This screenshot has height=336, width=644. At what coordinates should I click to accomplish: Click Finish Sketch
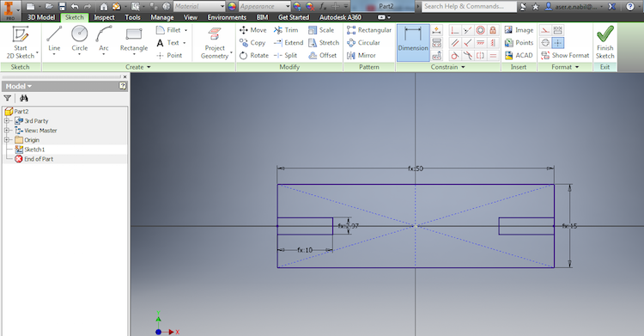tap(605, 42)
